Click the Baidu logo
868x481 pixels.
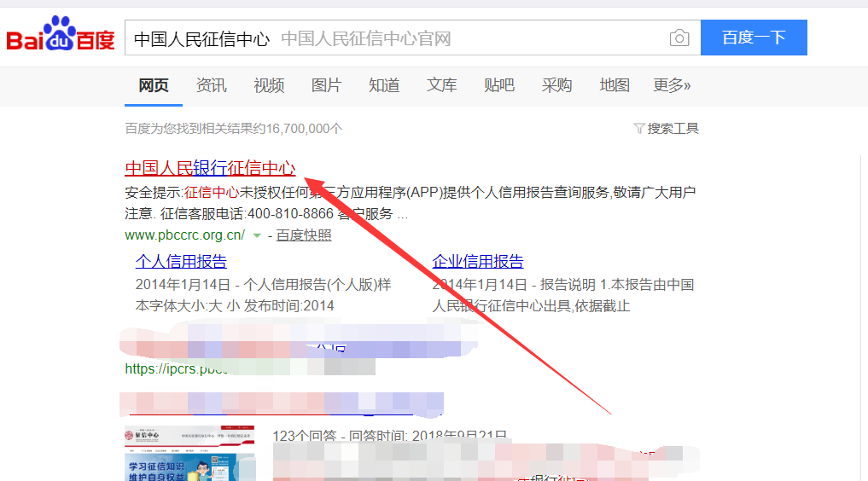[x=61, y=38]
